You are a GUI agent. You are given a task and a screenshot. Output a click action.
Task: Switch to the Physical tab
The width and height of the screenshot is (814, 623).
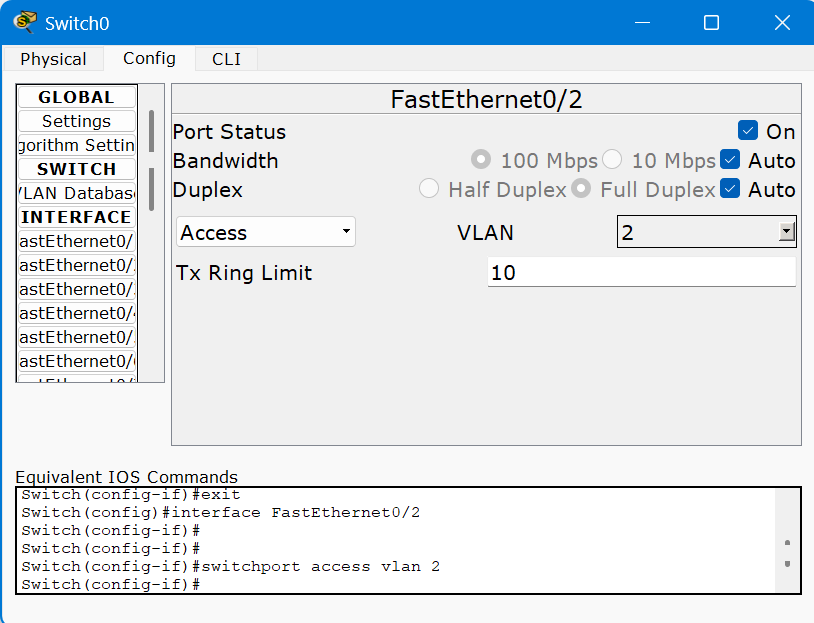click(53, 59)
